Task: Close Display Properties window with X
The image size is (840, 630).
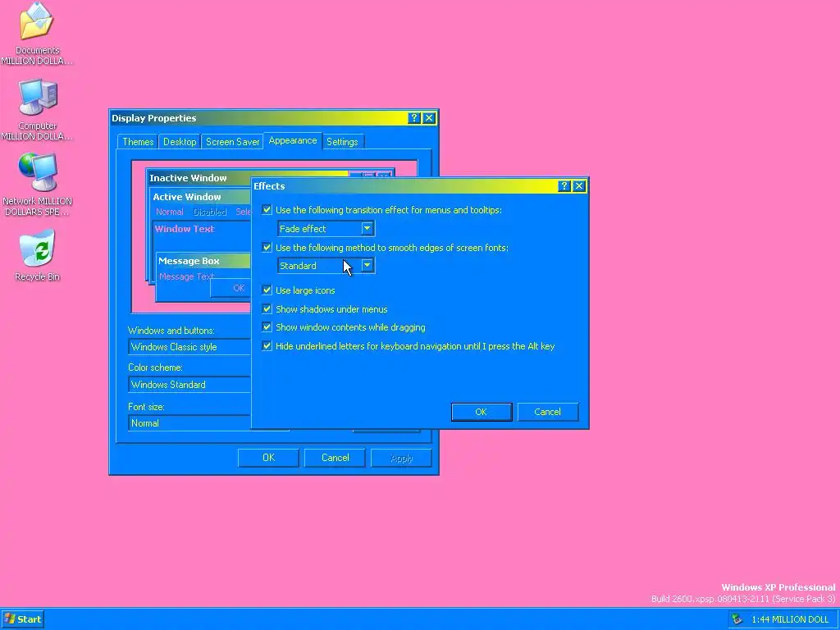Action: pyautogui.click(x=429, y=118)
